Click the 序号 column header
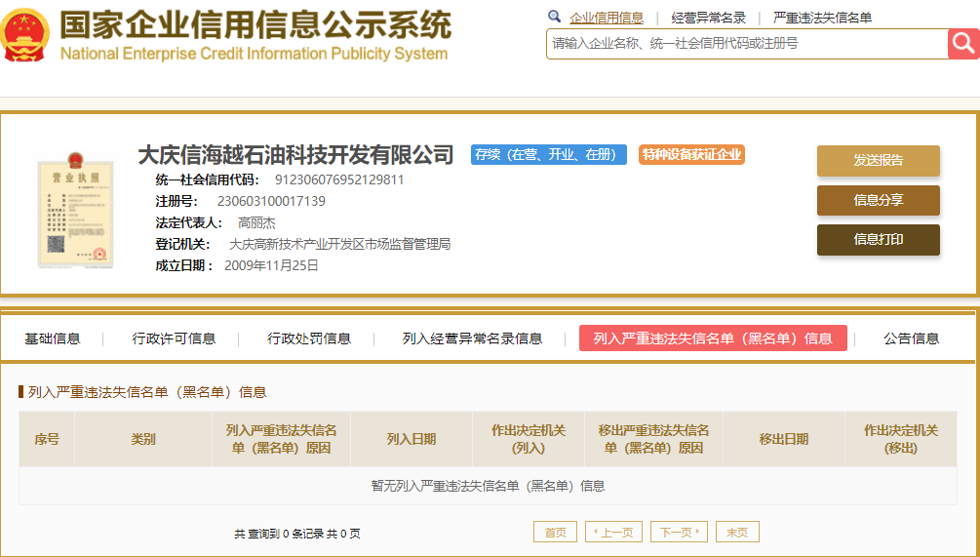 (x=47, y=439)
